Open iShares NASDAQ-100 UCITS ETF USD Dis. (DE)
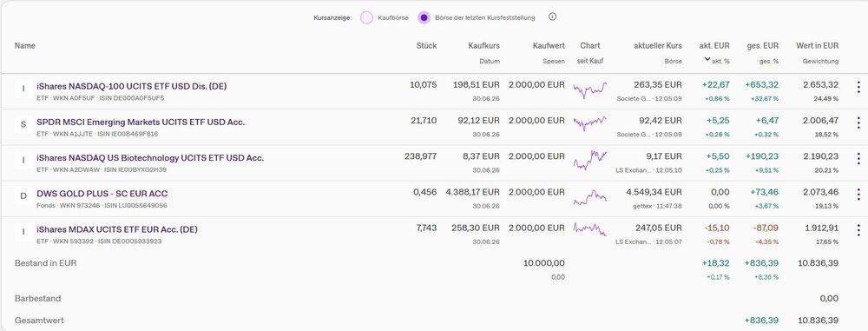The image size is (868, 331). 132,87
